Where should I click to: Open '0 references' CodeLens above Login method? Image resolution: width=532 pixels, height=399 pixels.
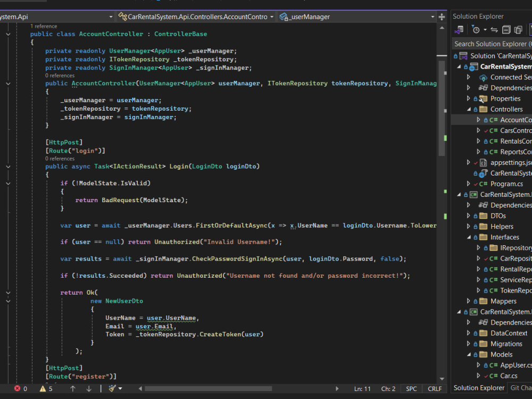click(60, 159)
